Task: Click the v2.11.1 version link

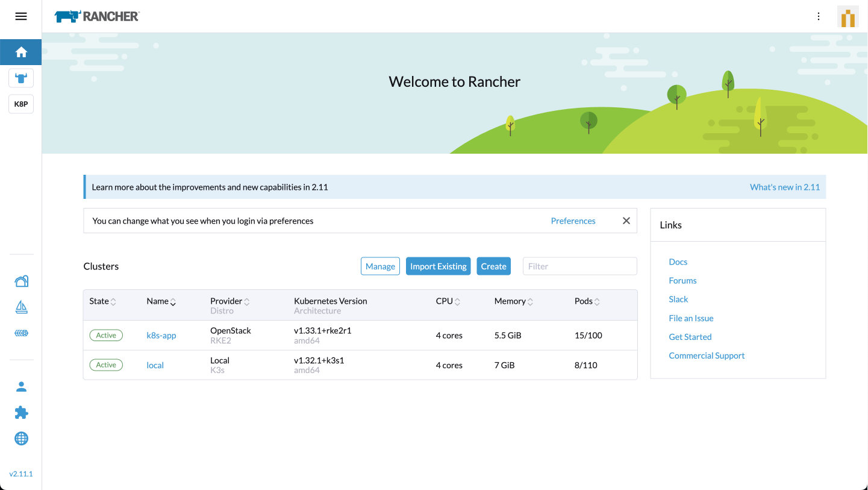Action: click(21, 474)
